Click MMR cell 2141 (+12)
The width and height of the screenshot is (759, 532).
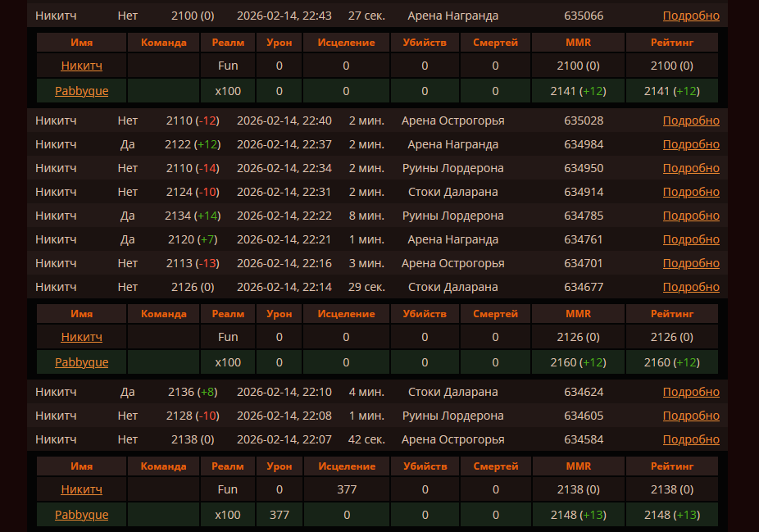[x=578, y=91]
